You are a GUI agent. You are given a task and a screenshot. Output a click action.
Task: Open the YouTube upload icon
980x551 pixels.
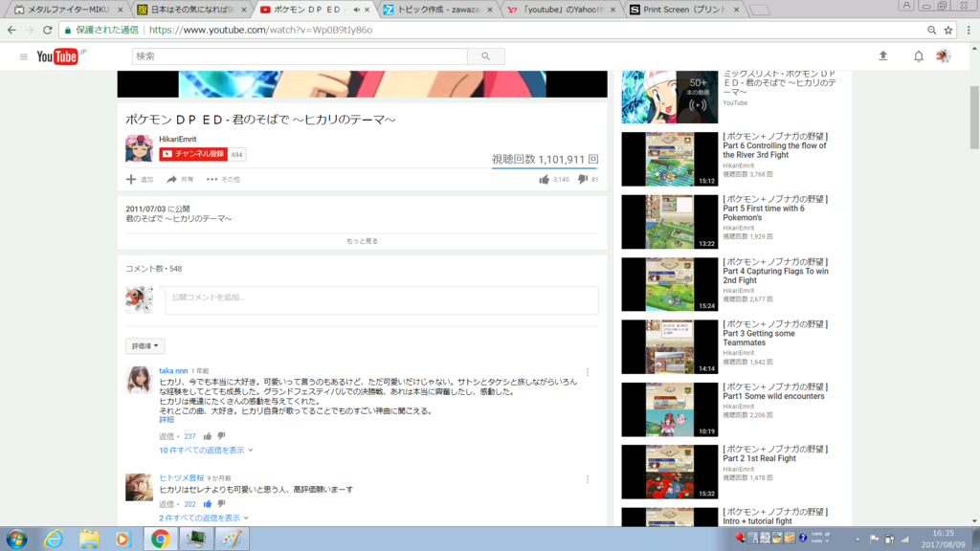883,56
